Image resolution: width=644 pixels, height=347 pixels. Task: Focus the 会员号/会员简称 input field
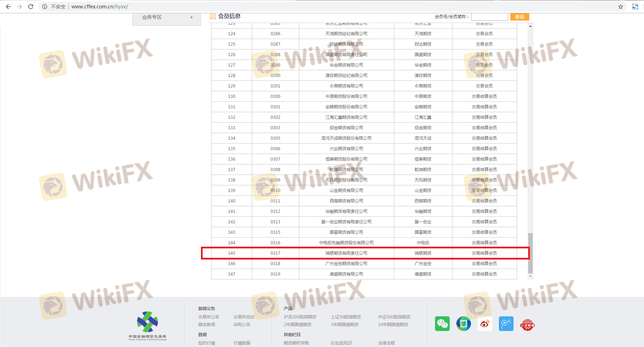tap(489, 17)
